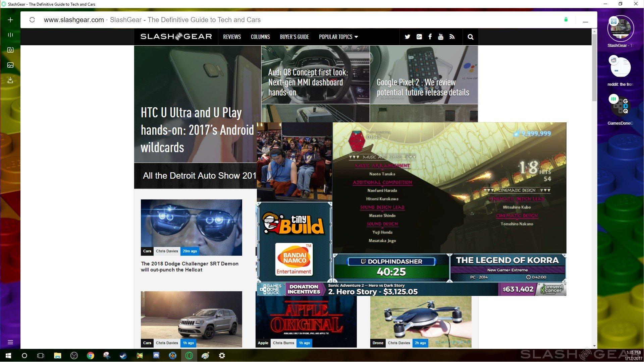
Task: Open the hamburger menu at sidebar bottom
Action: [x=10, y=342]
